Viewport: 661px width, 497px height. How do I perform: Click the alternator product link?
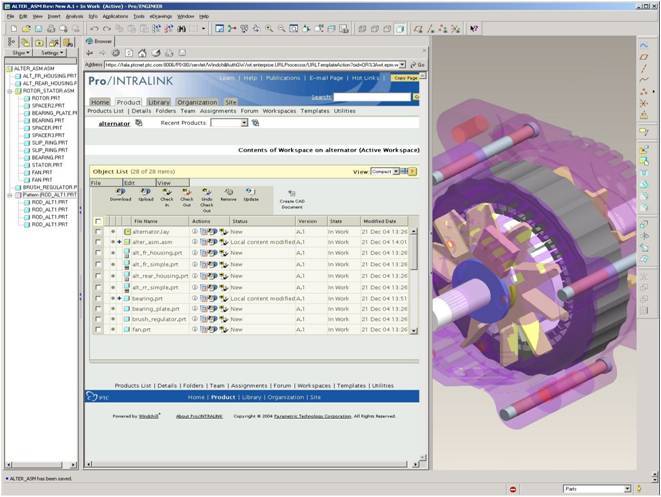coord(114,124)
